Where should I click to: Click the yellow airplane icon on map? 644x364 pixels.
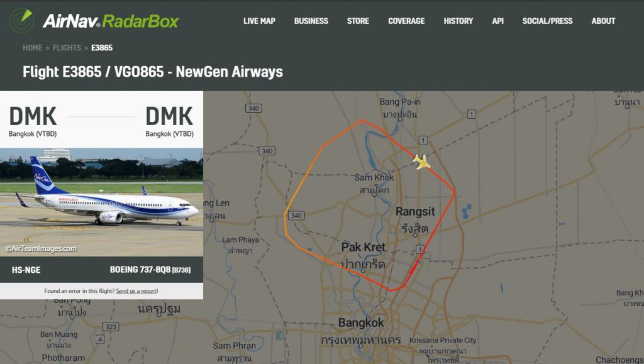click(421, 162)
